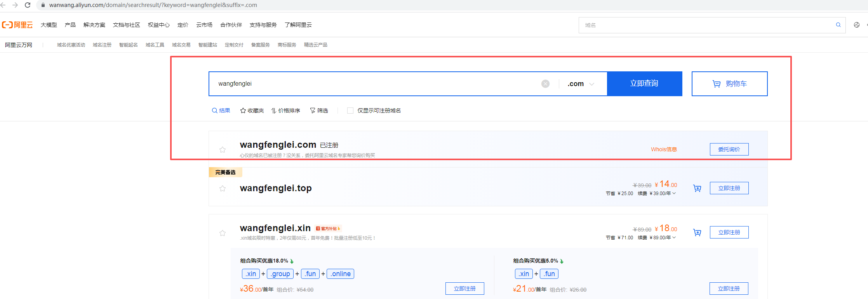Clear the wangfenglei search text
This screenshot has height=299, width=868.
click(x=545, y=84)
